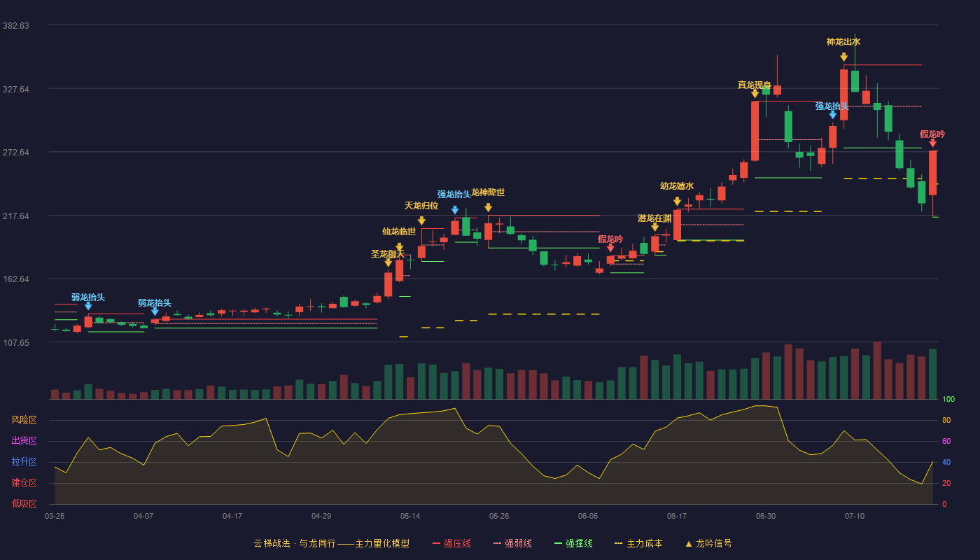The image size is (980, 560).
Task: Toggle 主力成本 dashed line in legend
Action: 638,543
